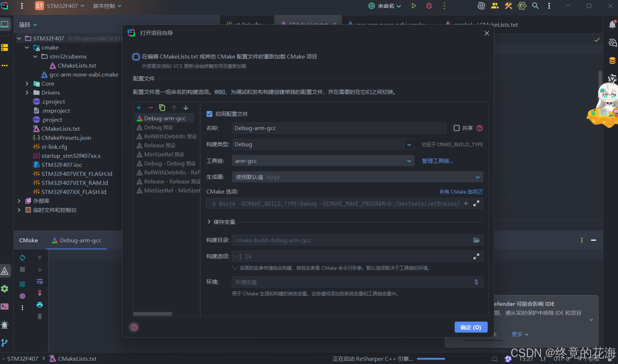The width and height of the screenshot is (618, 364).
Task: Click the profile list horizontal scrollbar
Action: pos(153,314)
